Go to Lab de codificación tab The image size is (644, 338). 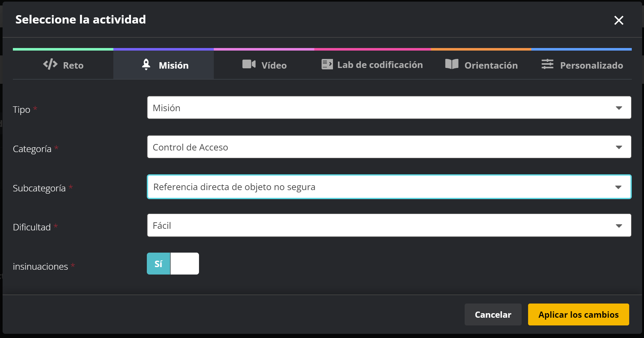(x=372, y=65)
